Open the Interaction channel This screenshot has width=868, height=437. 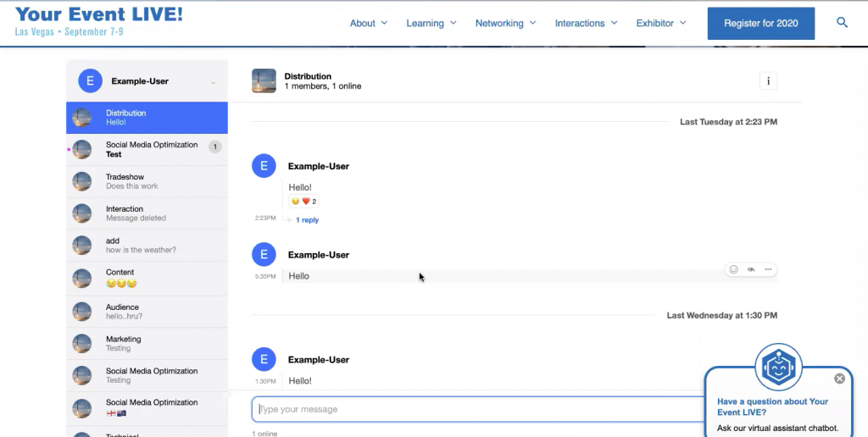point(147,213)
